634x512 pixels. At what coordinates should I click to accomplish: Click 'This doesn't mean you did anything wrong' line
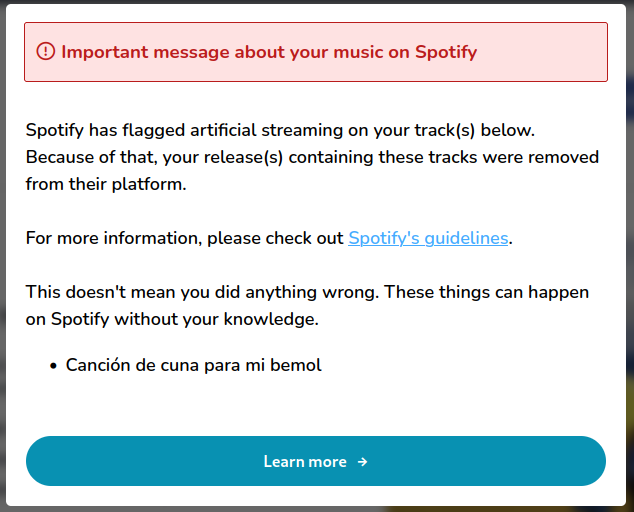click(307, 292)
